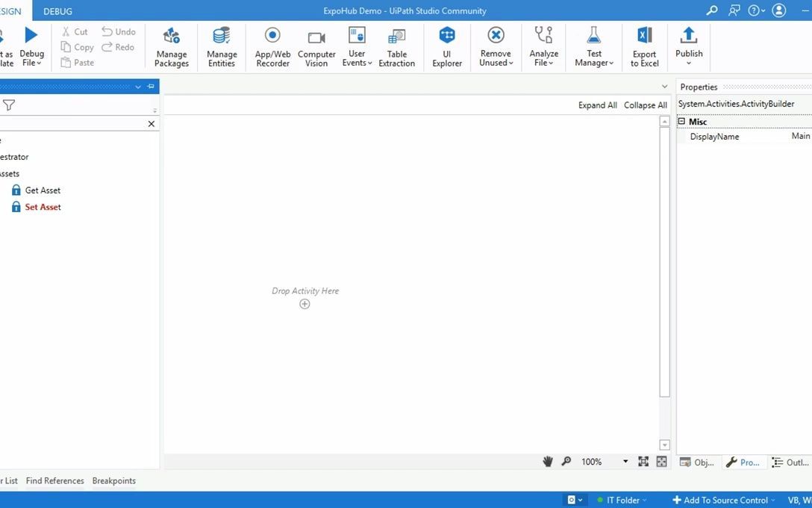Click the Debug File play icon
The image size is (812, 508).
[31, 35]
